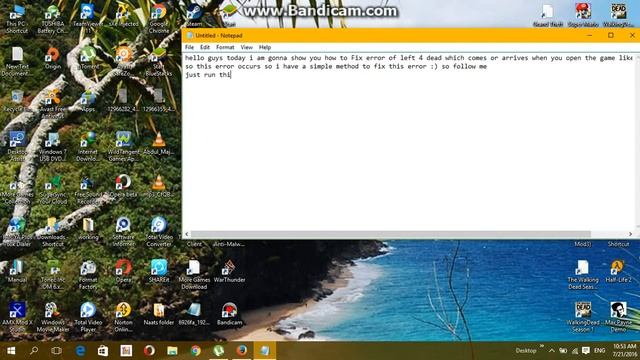Select the Manual desktop icon

17,271
